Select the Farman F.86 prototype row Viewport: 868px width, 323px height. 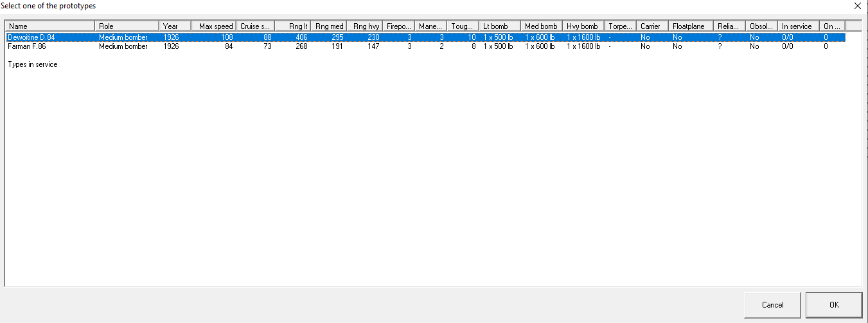(x=426, y=46)
